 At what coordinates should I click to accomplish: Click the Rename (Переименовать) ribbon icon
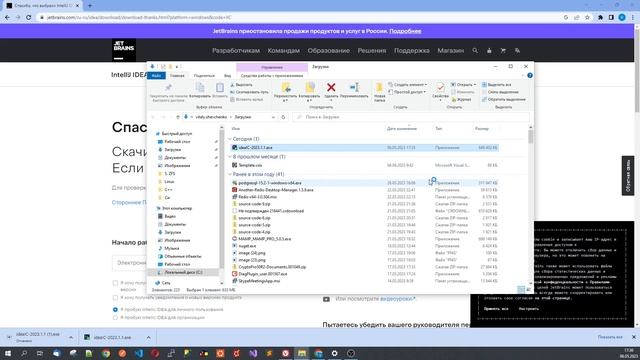coord(354,87)
